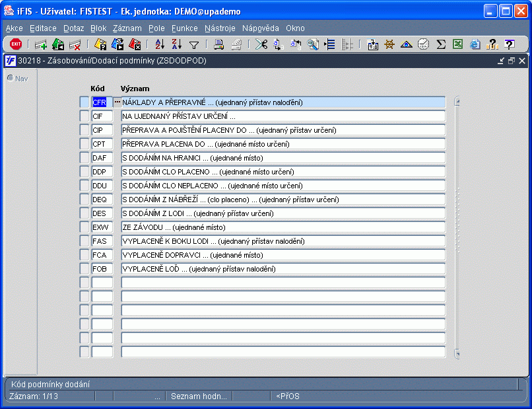Click the red EXIT stop-sign icon
The image size is (532, 409).
click(16, 44)
